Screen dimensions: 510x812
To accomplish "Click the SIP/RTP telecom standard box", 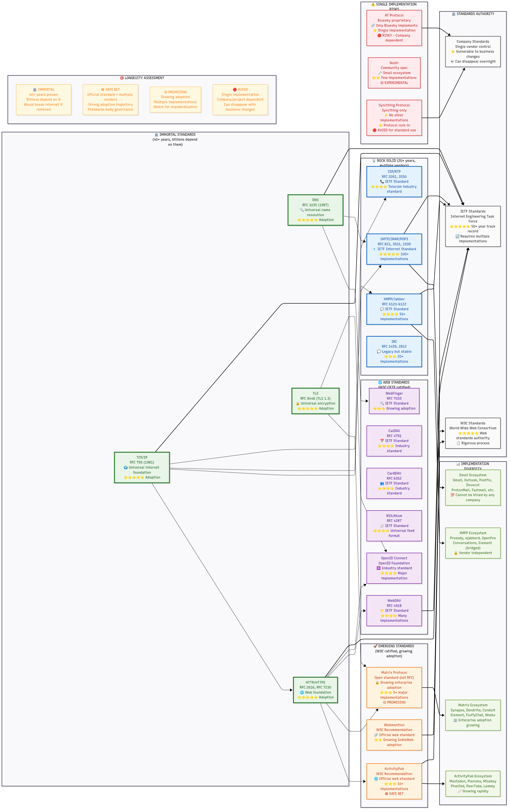I will point(394,181).
